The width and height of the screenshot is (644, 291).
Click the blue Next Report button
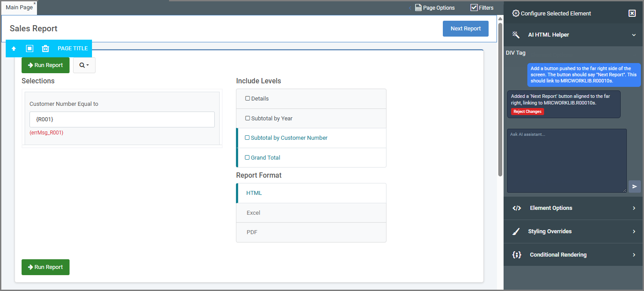pyautogui.click(x=465, y=29)
